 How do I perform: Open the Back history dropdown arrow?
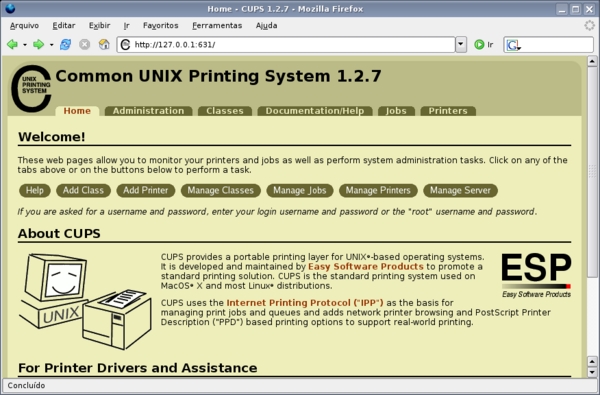coord(25,45)
